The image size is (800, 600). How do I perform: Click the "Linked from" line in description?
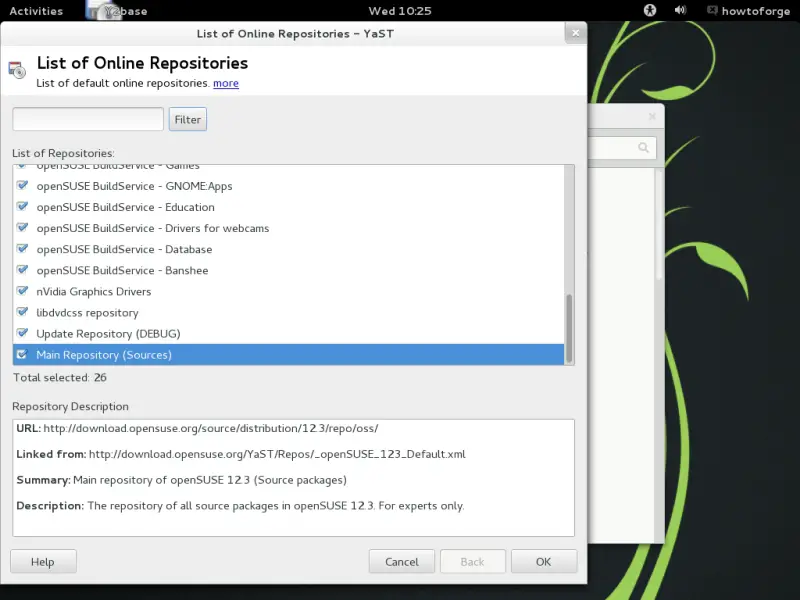tap(241, 454)
